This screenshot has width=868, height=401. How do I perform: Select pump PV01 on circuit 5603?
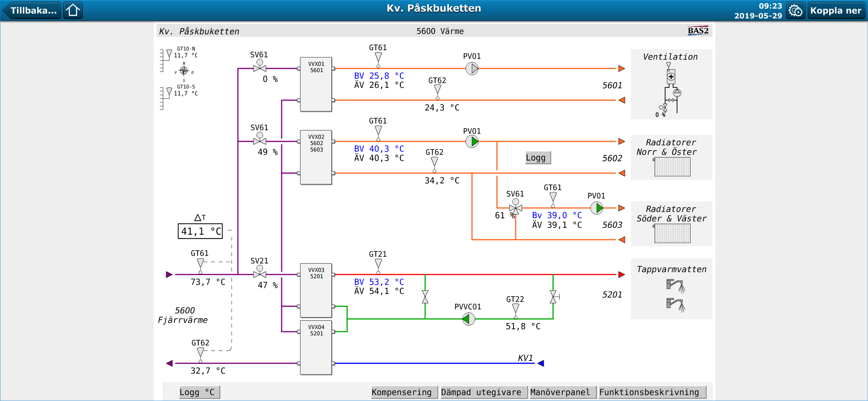(597, 208)
